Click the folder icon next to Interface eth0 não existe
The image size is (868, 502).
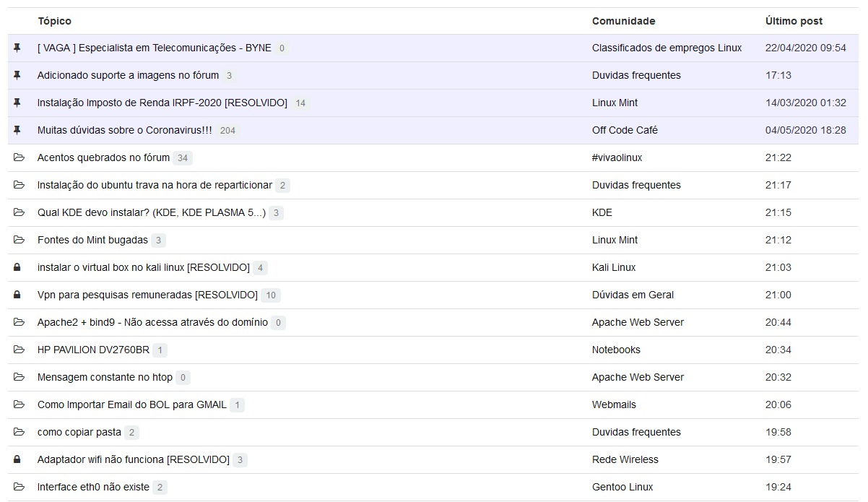click(18, 488)
